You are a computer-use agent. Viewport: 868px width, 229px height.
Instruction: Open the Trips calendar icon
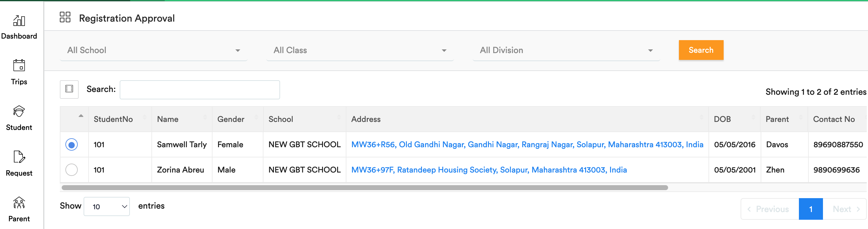point(19,65)
